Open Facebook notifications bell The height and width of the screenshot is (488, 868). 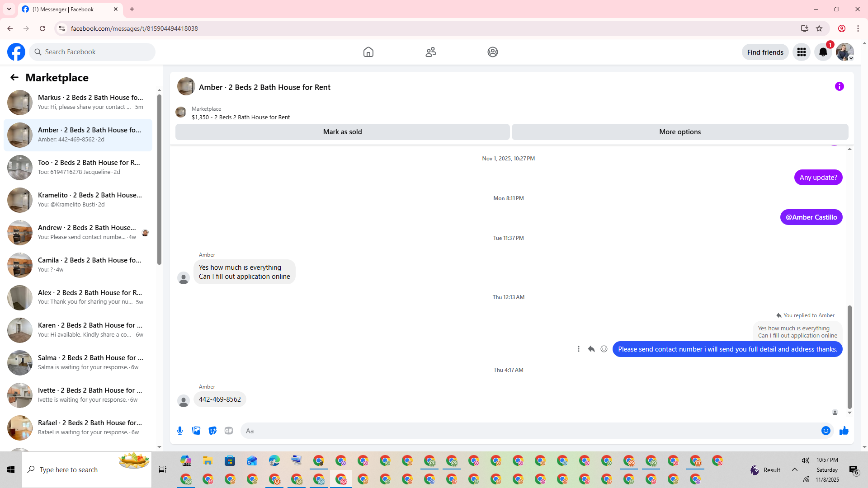pos(823,52)
